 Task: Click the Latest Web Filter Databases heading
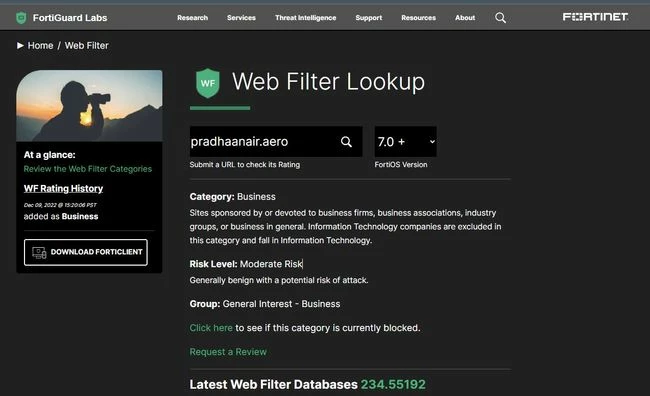pos(274,384)
